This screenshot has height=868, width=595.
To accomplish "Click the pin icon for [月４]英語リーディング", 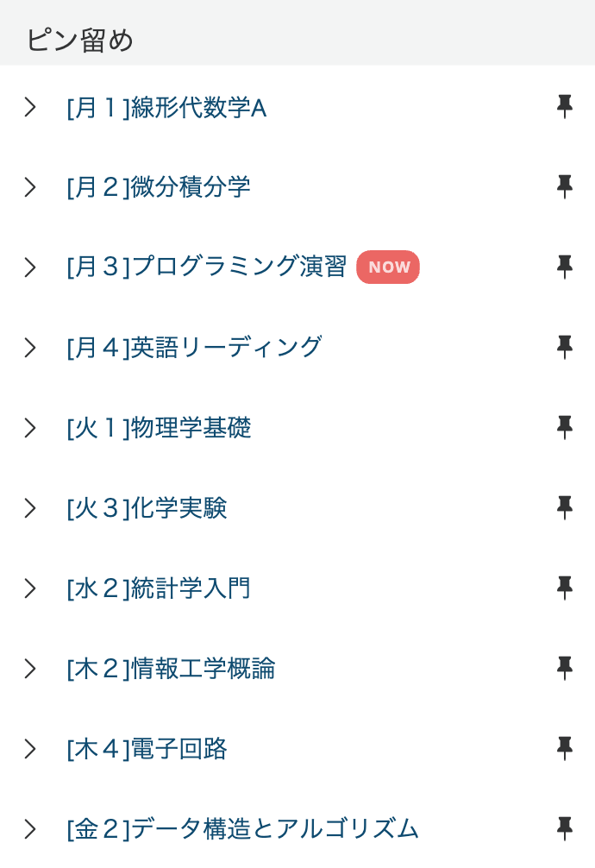I will (564, 347).
